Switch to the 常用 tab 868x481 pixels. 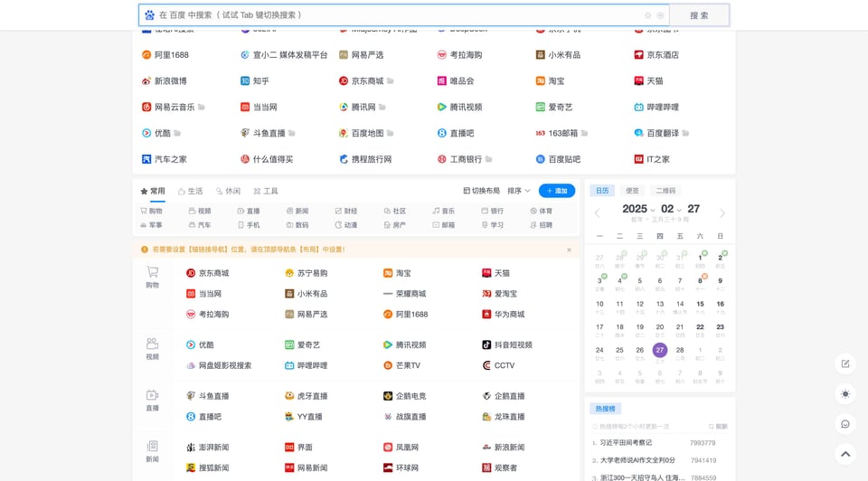click(x=153, y=191)
